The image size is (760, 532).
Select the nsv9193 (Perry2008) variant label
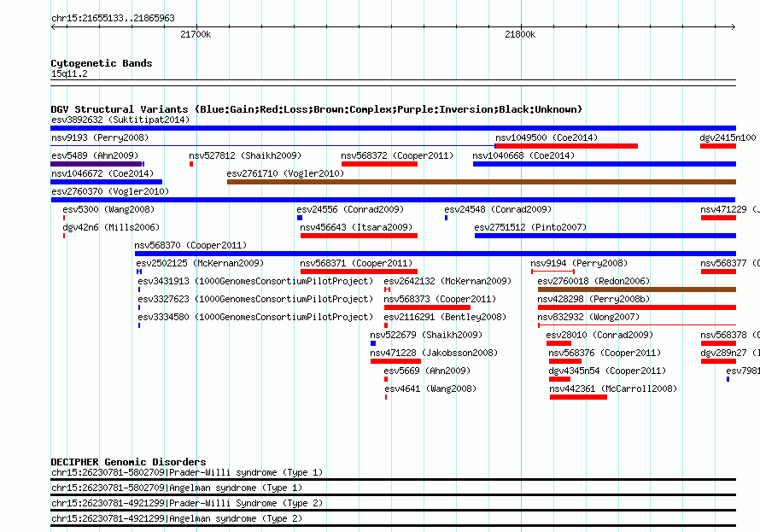[x=100, y=137]
